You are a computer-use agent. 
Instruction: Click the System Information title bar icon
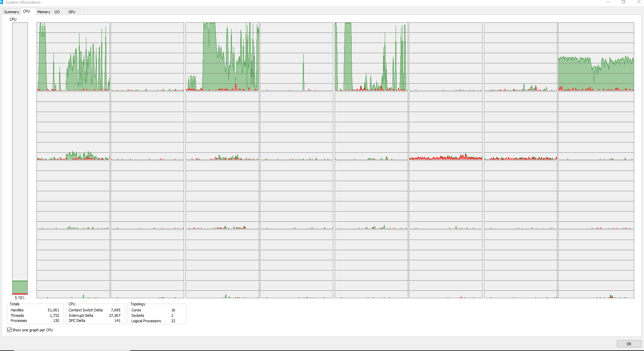(x=2, y=2)
